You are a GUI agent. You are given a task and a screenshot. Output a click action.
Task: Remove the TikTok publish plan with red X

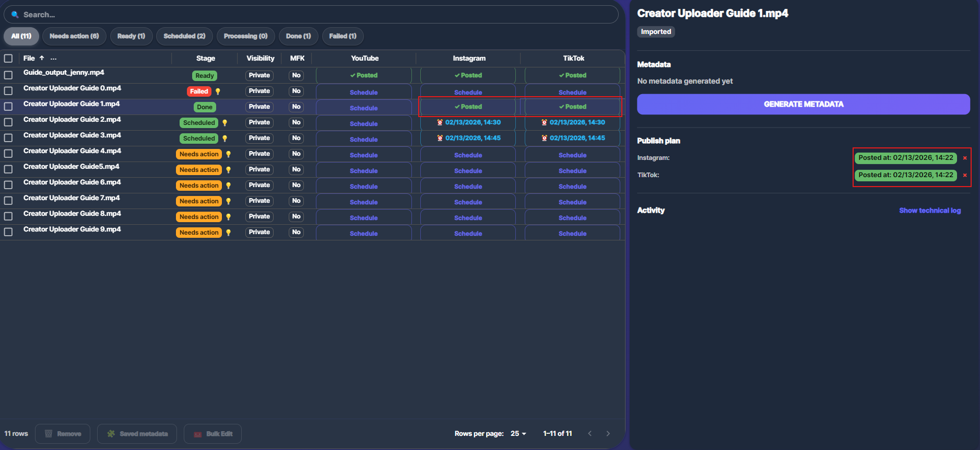click(964, 175)
